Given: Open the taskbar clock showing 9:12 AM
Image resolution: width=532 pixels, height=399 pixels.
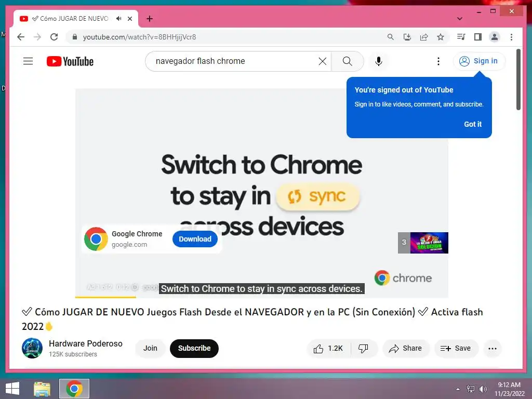Looking at the screenshot, I should tap(509, 389).
